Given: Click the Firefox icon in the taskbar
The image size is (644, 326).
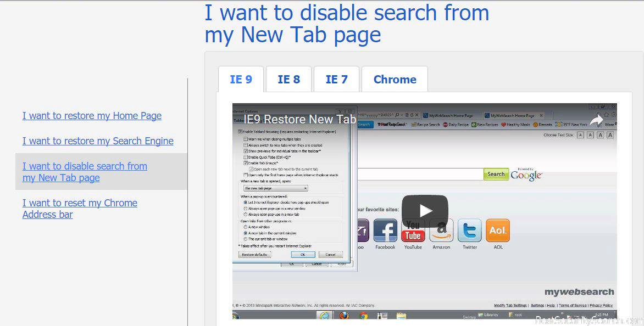Looking at the screenshot, I should click(344, 316).
